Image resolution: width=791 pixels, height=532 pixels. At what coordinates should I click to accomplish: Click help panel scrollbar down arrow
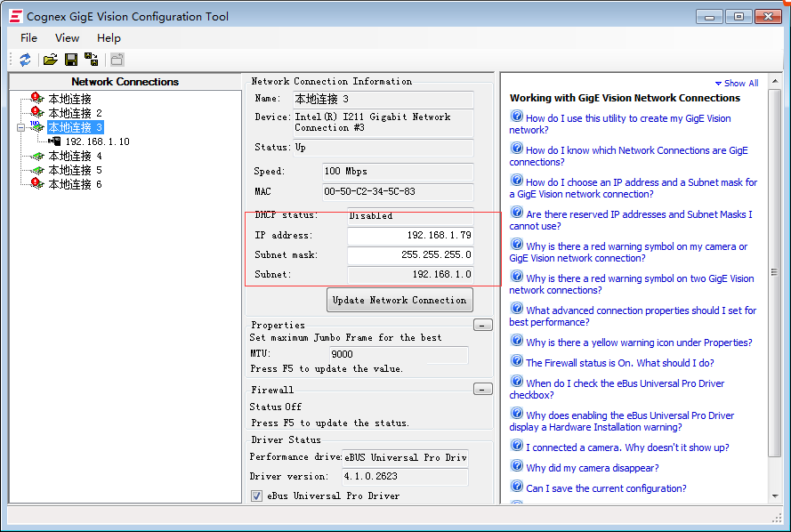pos(775,496)
